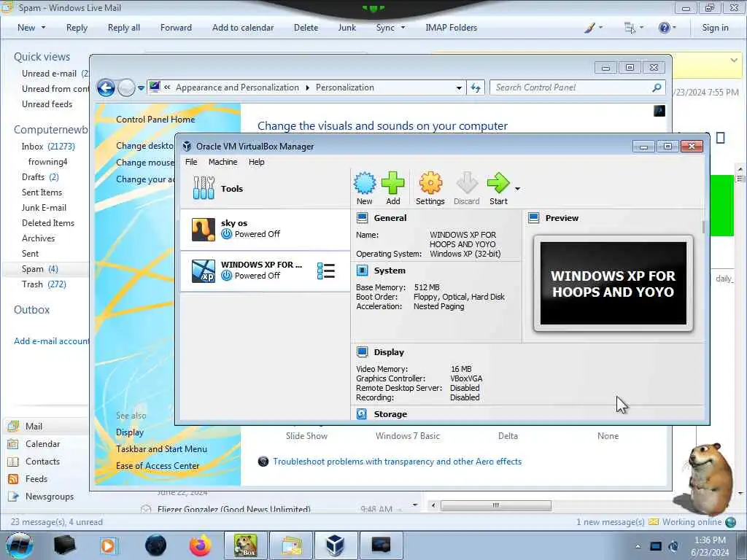The height and width of the screenshot is (560, 747).
Task: Click Reply all in Windows Live Mail
Action: click(x=124, y=28)
